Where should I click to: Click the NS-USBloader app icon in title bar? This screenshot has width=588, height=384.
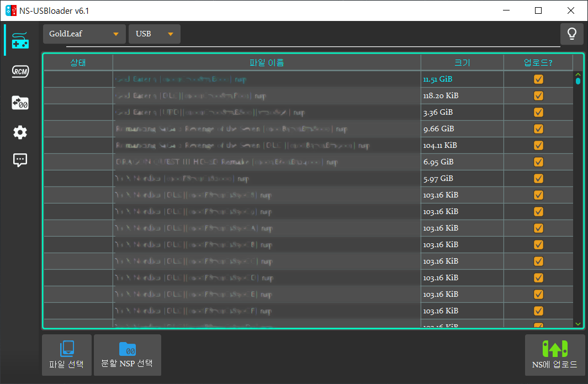click(x=11, y=10)
